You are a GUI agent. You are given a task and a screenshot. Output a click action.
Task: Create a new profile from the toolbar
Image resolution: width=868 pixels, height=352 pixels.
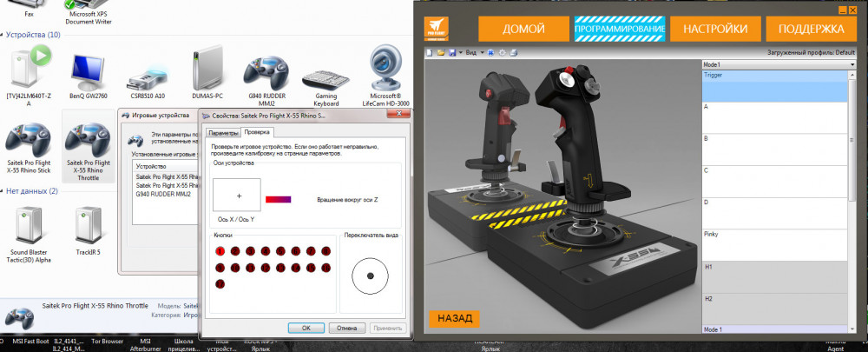429,53
